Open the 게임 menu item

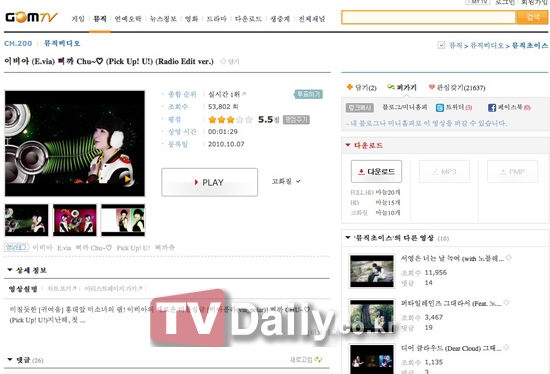78,19
